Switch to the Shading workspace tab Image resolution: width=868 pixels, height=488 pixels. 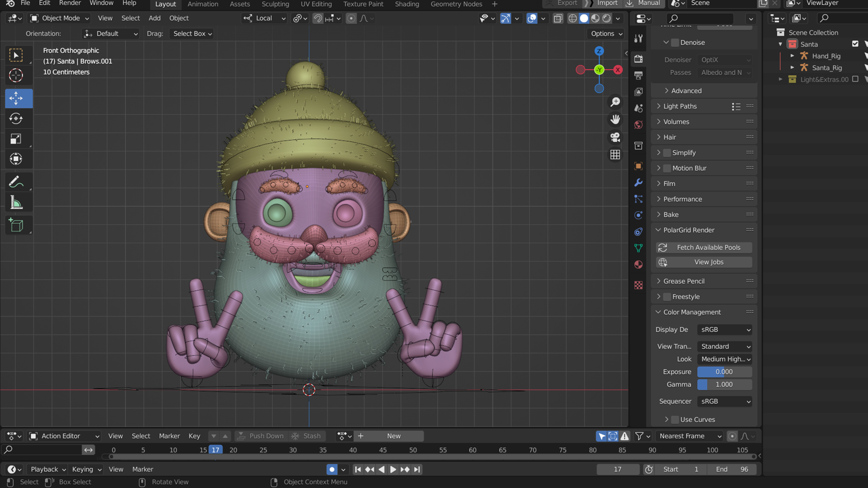(x=407, y=4)
